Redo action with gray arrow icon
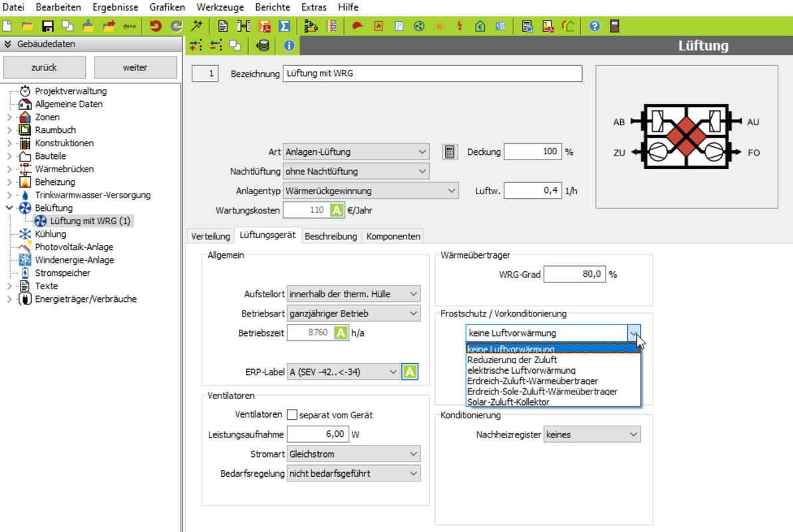This screenshot has height=532, width=793. pyautogui.click(x=176, y=26)
